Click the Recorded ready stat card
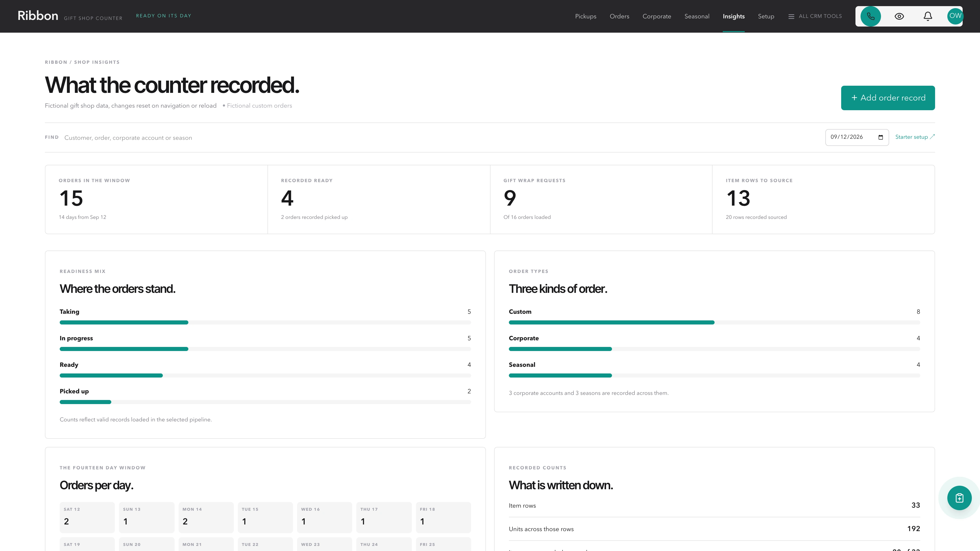 (x=378, y=199)
